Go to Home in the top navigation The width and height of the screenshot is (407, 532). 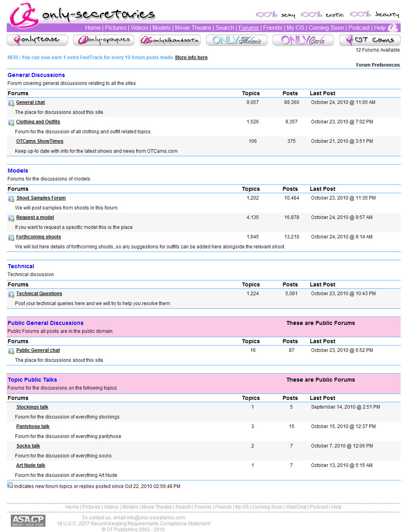point(93,28)
